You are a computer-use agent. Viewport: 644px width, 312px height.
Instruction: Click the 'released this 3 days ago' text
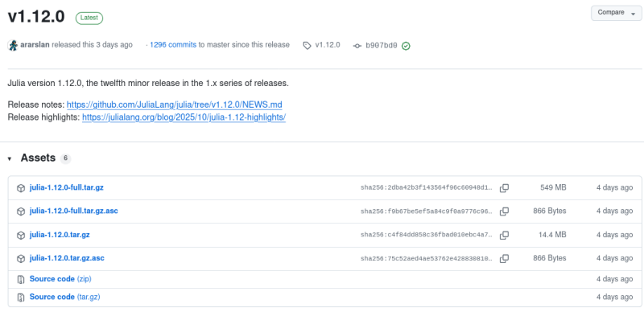coord(93,45)
